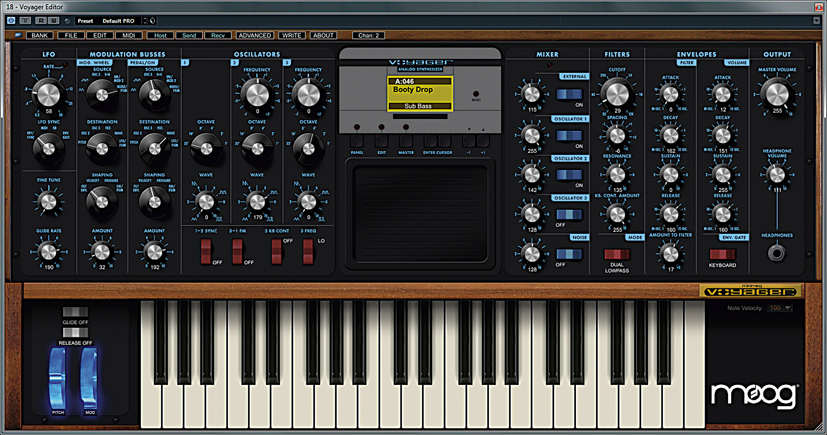Turn on the Noise mixer switch
827x435 pixels.
[569, 254]
